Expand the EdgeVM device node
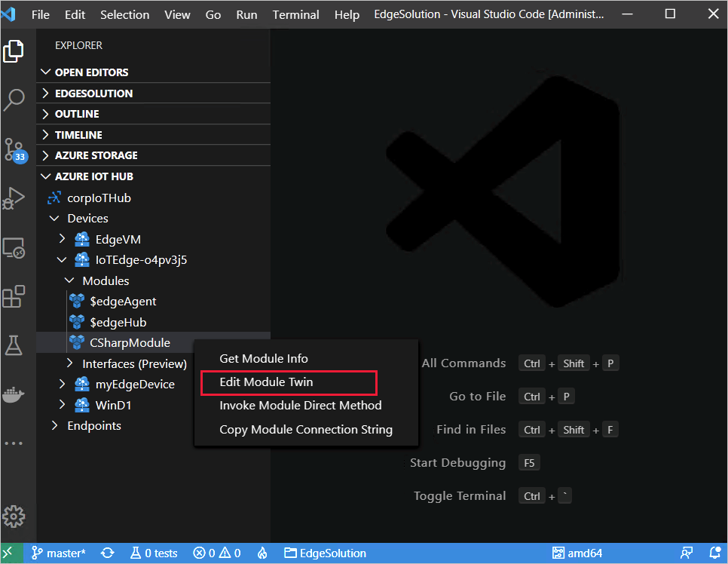Screen dimensions: 728x564 [62, 239]
